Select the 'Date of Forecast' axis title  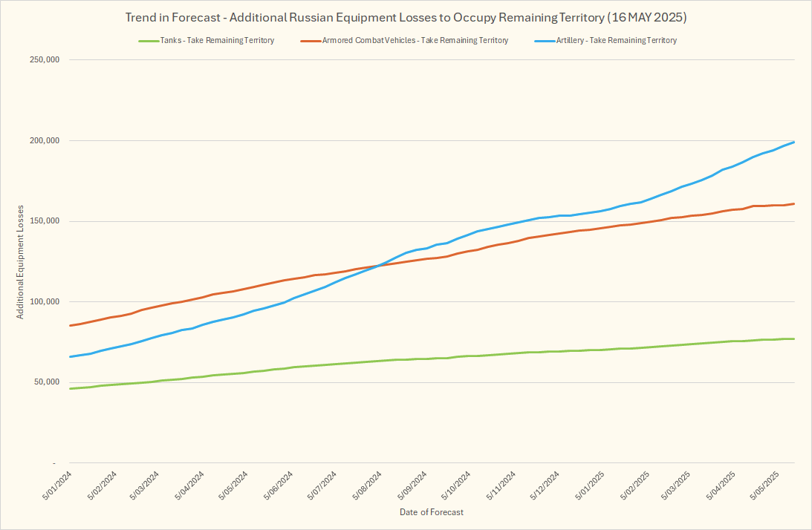(432, 513)
